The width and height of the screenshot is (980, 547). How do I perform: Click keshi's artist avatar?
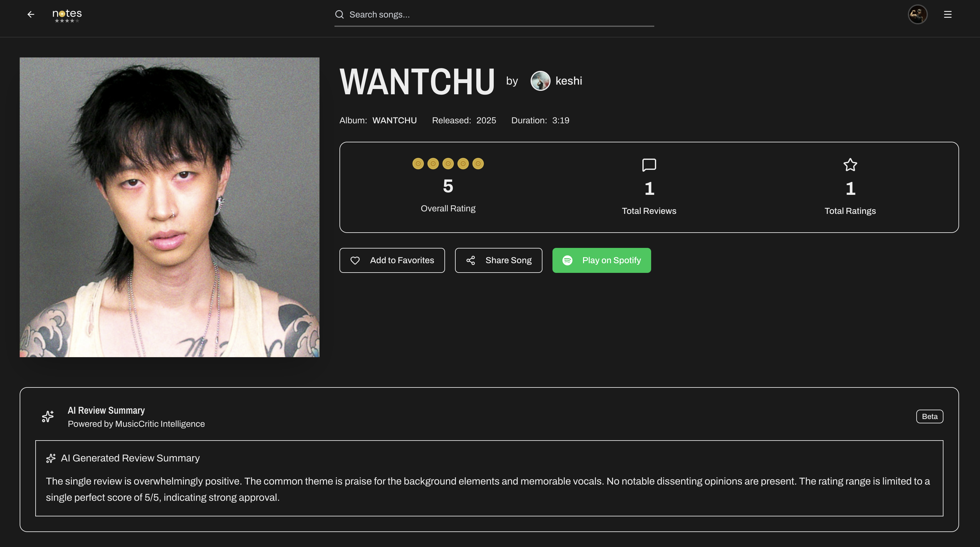pyautogui.click(x=540, y=81)
